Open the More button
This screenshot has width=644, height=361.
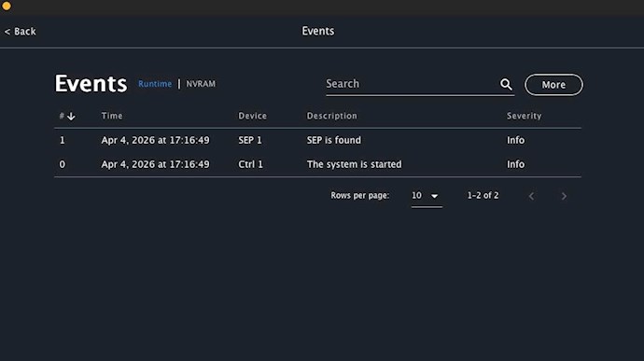(x=553, y=85)
